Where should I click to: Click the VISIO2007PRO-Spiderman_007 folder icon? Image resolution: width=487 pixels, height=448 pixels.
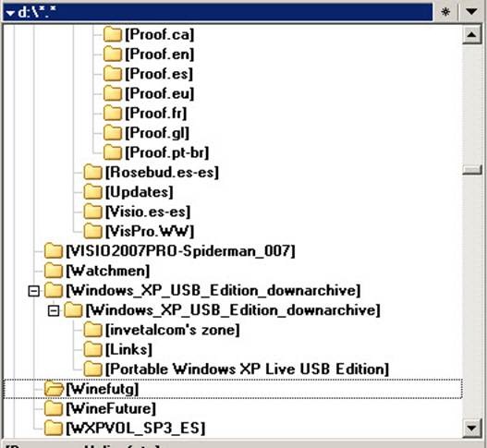point(53,251)
